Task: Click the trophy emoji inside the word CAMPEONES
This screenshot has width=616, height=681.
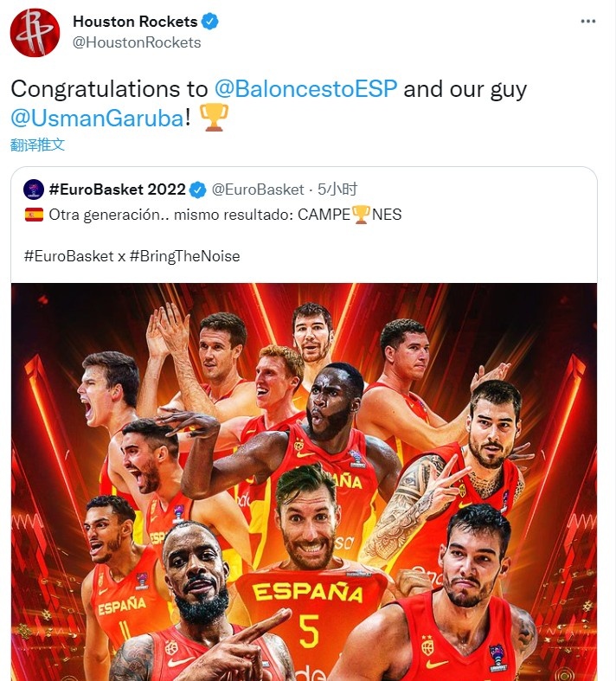Action: pos(361,215)
